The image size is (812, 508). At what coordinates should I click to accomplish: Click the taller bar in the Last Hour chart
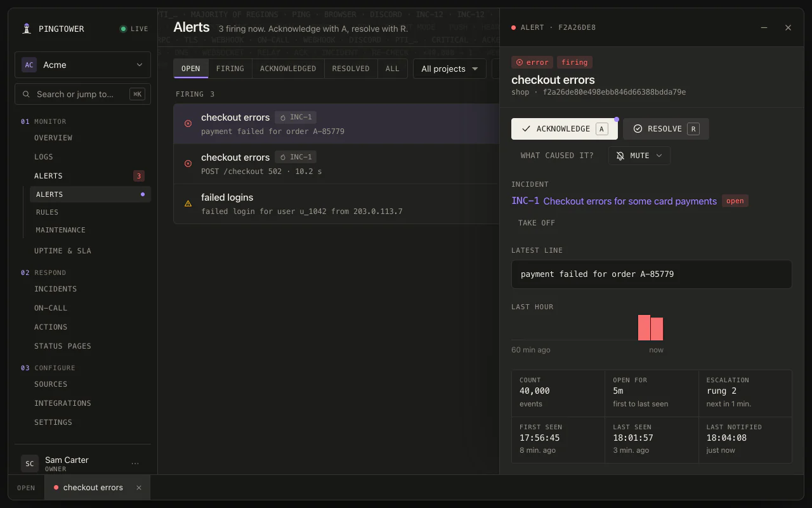644,328
